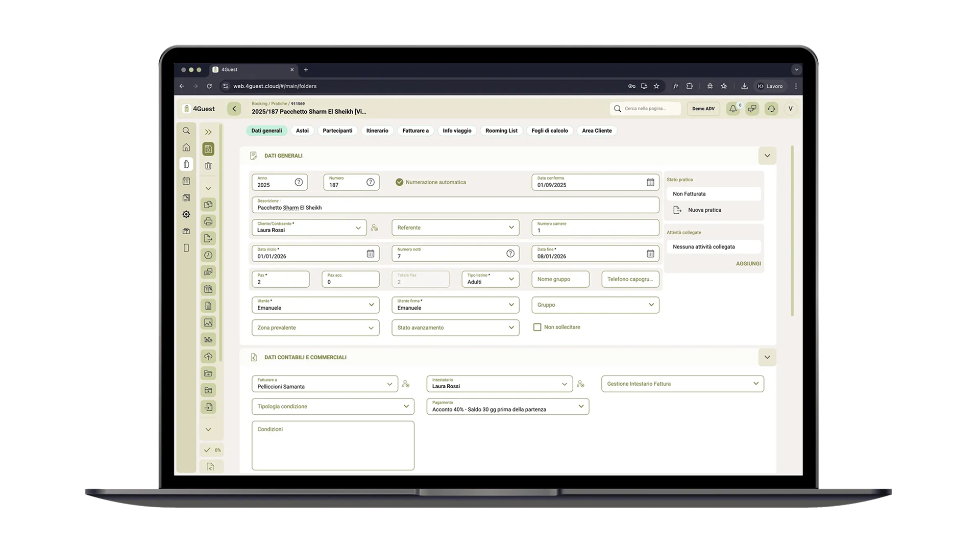The width and height of the screenshot is (980, 551).
Task: Click the help icon in the Numero notti field
Action: pos(510,254)
